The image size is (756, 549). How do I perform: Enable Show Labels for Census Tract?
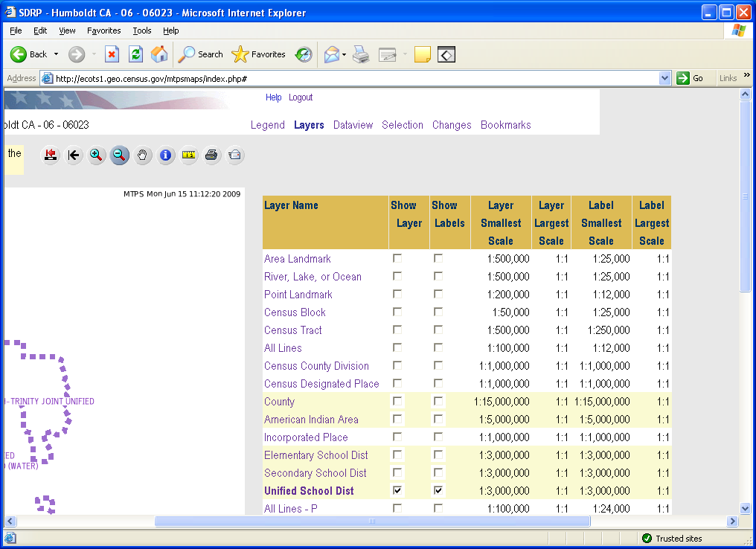438,330
